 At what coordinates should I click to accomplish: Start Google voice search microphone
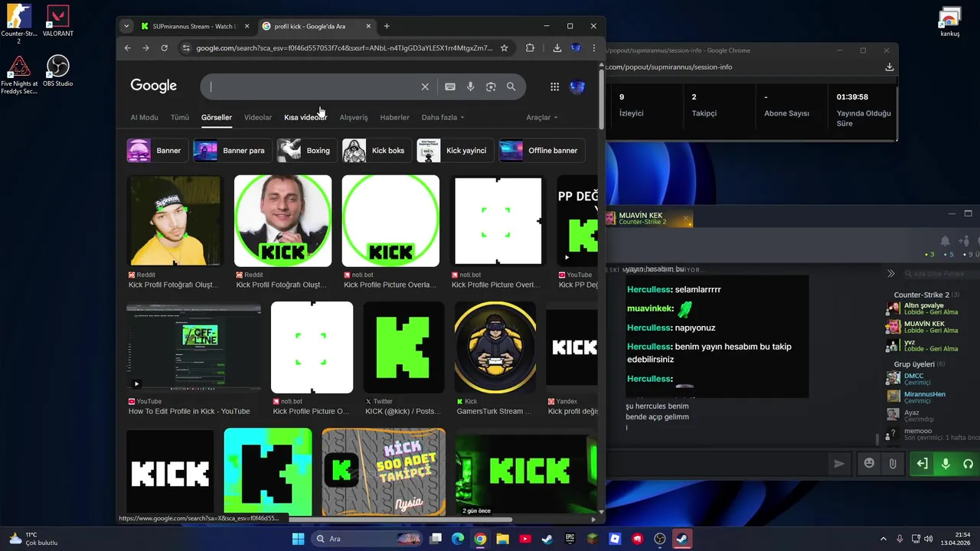(x=471, y=86)
